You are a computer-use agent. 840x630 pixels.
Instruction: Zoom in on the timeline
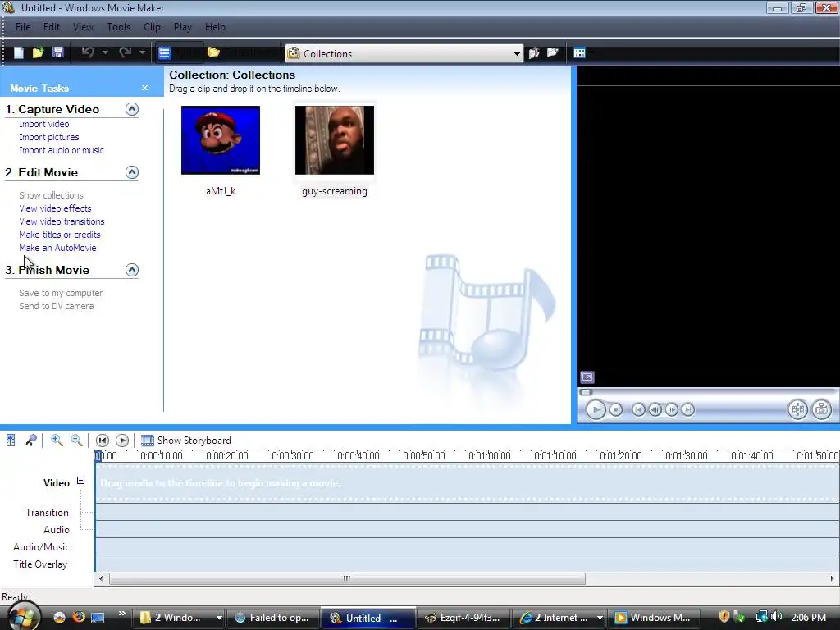click(57, 441)
